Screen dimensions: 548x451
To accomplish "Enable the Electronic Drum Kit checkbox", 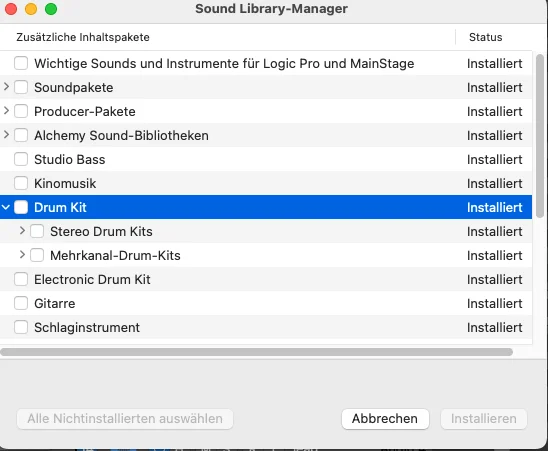I will click(x=21, y=279).
